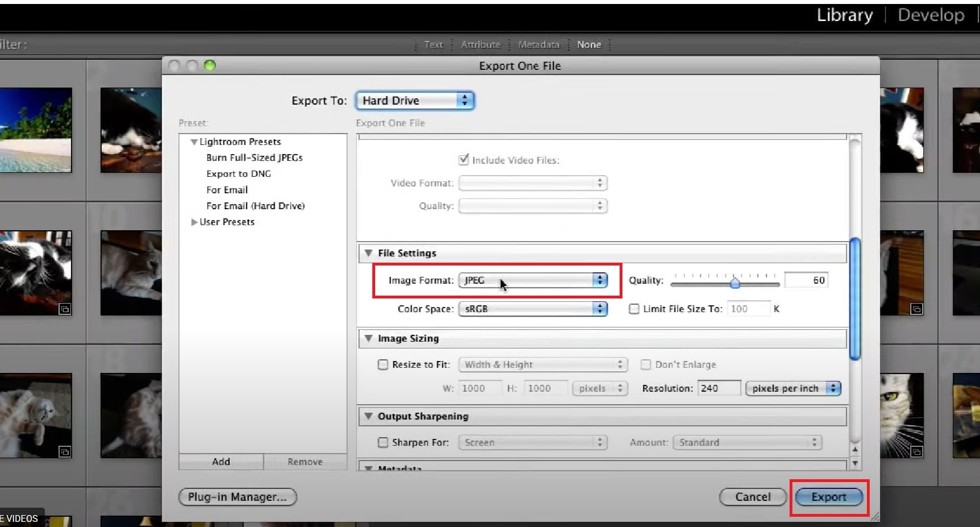Open the Color Space dropdown set to sRGB
The height and width of the screenshot is (527, 980).
tap(533, 309)
